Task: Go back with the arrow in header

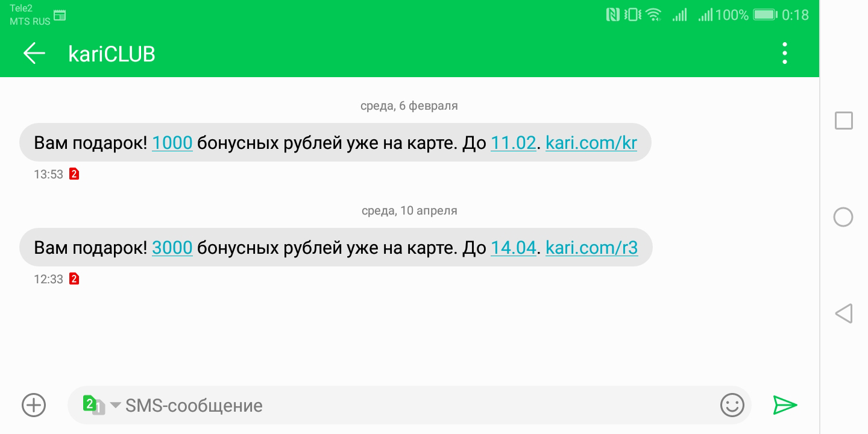Action: point(34,54)
